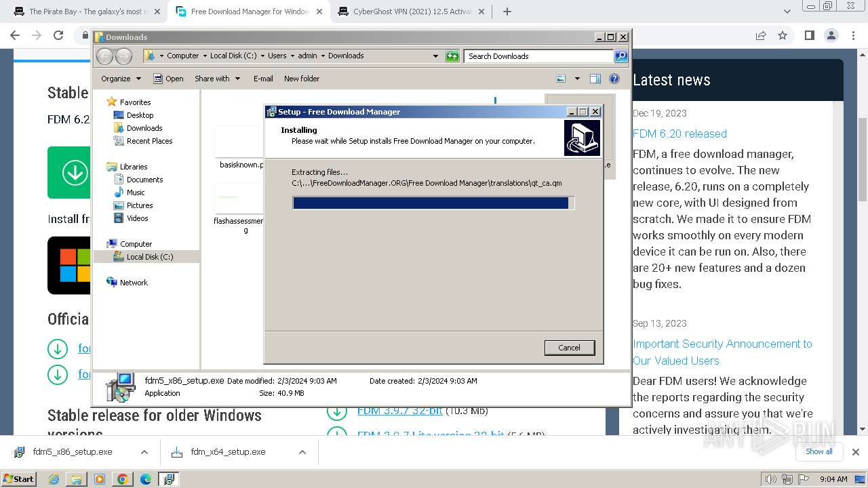The width and height of the screenshot is (868, 488).
Task: Open the Organize menu in Explorer
Action: coord(121,79)
